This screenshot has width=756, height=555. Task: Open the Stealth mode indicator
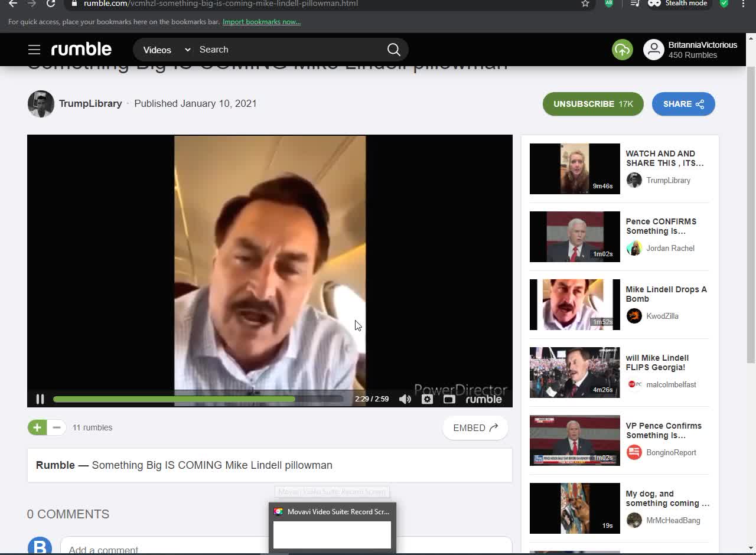pos(678,4)
